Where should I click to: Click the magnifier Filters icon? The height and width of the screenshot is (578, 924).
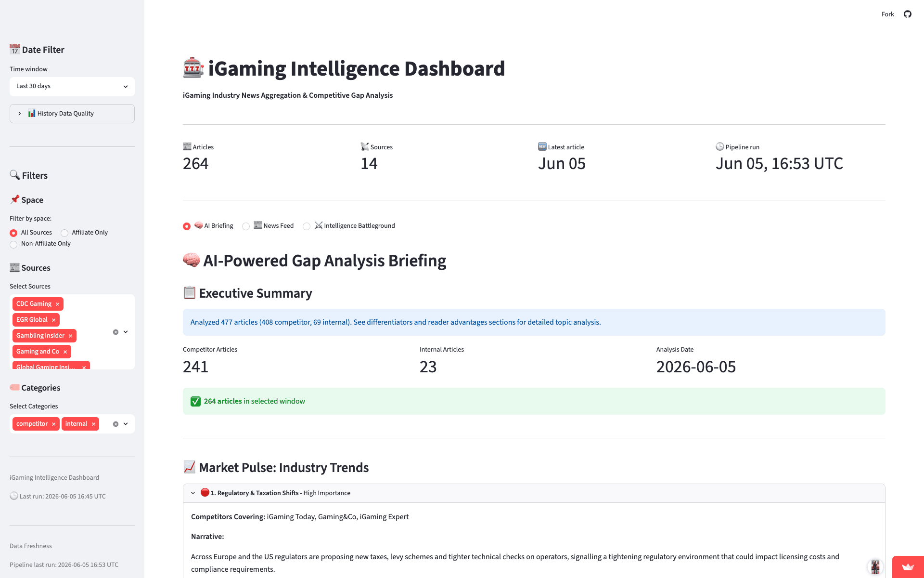pyautogui.click(x=14, y=175)
